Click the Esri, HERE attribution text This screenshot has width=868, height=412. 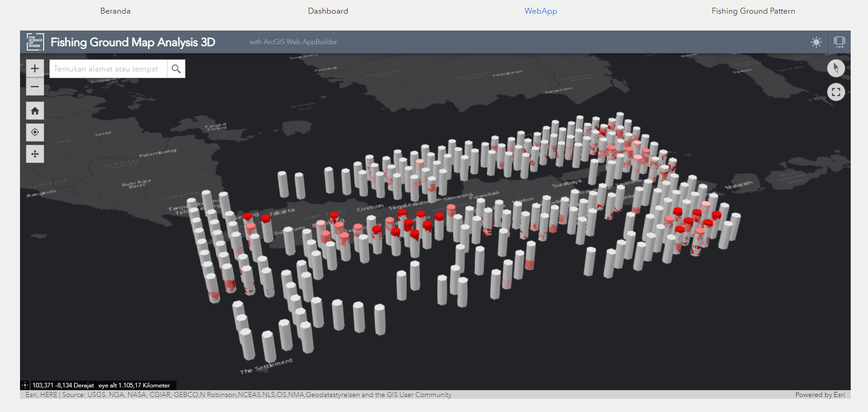pos(41,395)
